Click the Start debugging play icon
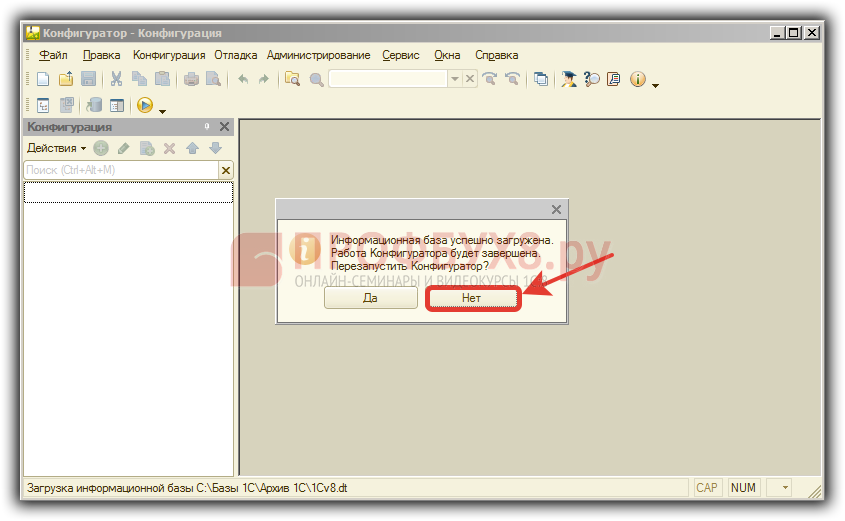This screenshot has width=845, height=521. 145,105
